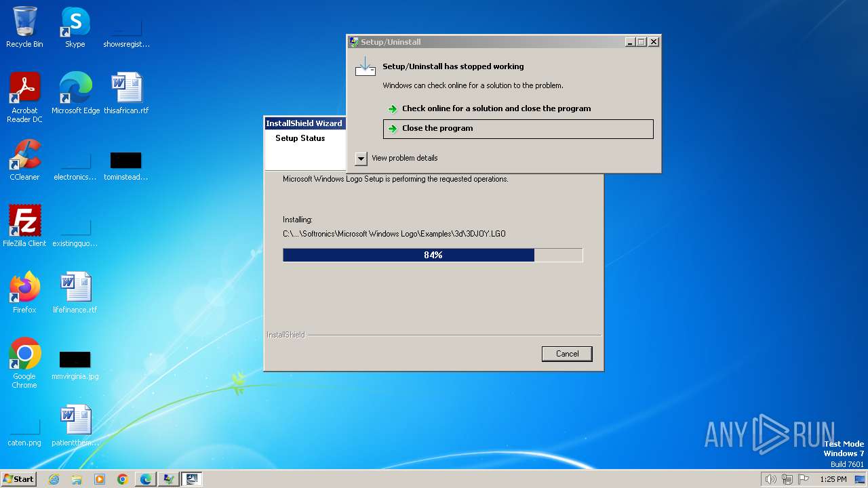Viewport: 868px width, 488px height.
Task: Click the installing file path text
Action: [x=394, y=234]
